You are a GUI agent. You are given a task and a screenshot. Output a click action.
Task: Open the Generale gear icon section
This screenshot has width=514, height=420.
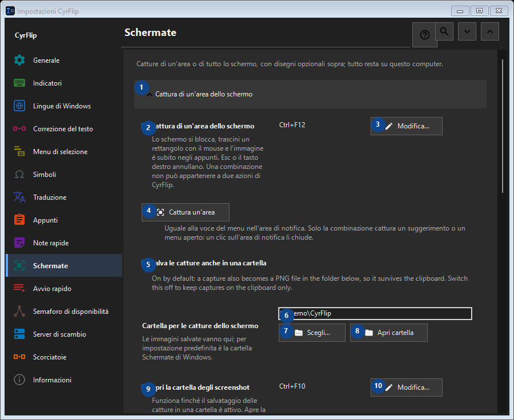pos(19,60)
